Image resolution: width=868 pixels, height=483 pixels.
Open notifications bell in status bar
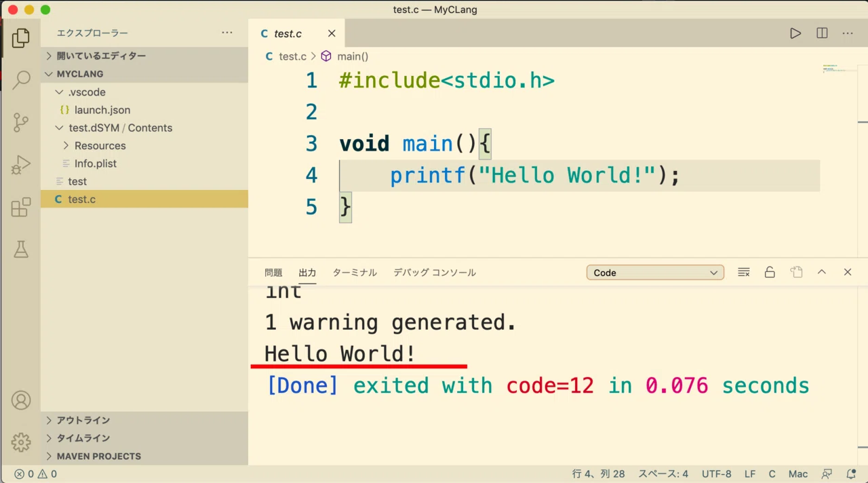[x=851, y=474]
